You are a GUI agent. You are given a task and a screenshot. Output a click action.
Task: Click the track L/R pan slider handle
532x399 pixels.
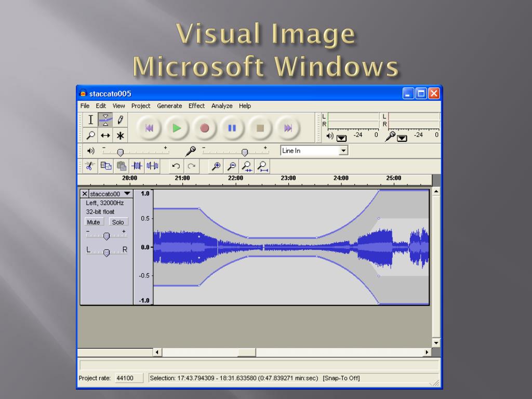(x=107, y=253)
